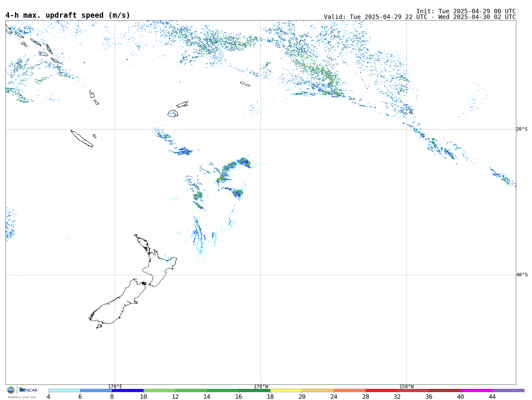
Task: Click the 20°S latitude label
Action: coord(522,129)
